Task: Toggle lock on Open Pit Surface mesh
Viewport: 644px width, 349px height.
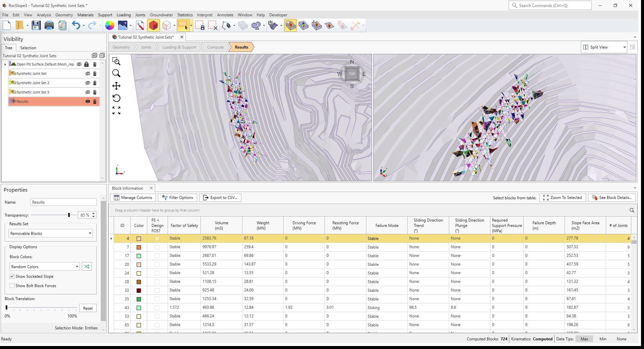Action: [86, 64]
